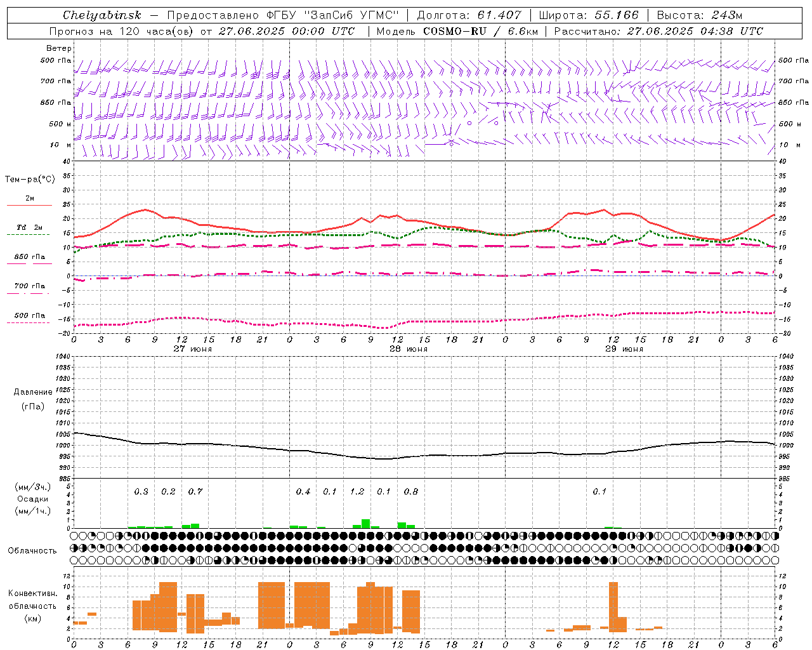Click the Долгота: 61.407 value
Viewport: 812px width, 650px height.
(x=469, y=15)
